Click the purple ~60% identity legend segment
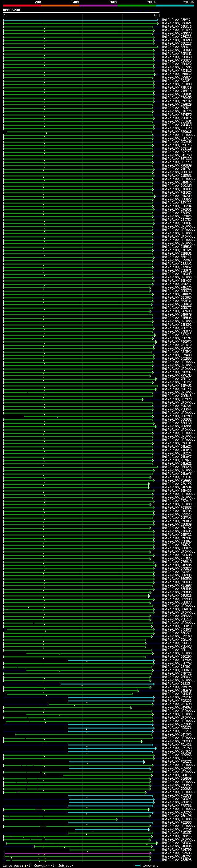The image size is (197, 868). pos(99,6)
